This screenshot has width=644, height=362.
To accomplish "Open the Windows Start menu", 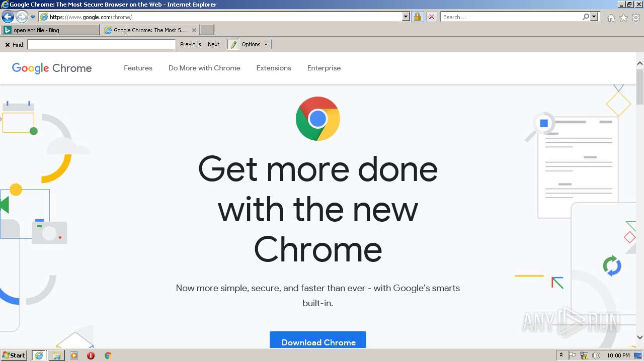I will [x=14, y=355].
